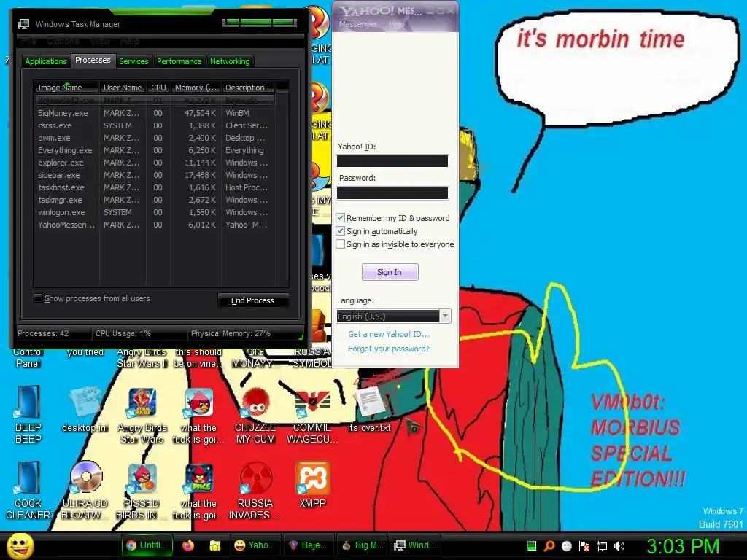Select the csrss.exe process row
This screenshot has height=560, width=747.
point(155,125)
